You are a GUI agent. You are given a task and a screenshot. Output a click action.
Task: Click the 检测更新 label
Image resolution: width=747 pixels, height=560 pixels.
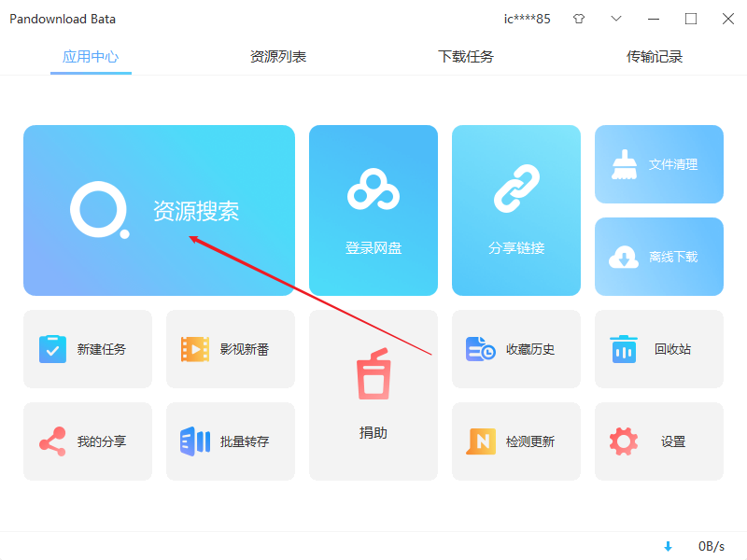[x=530, y=441]
